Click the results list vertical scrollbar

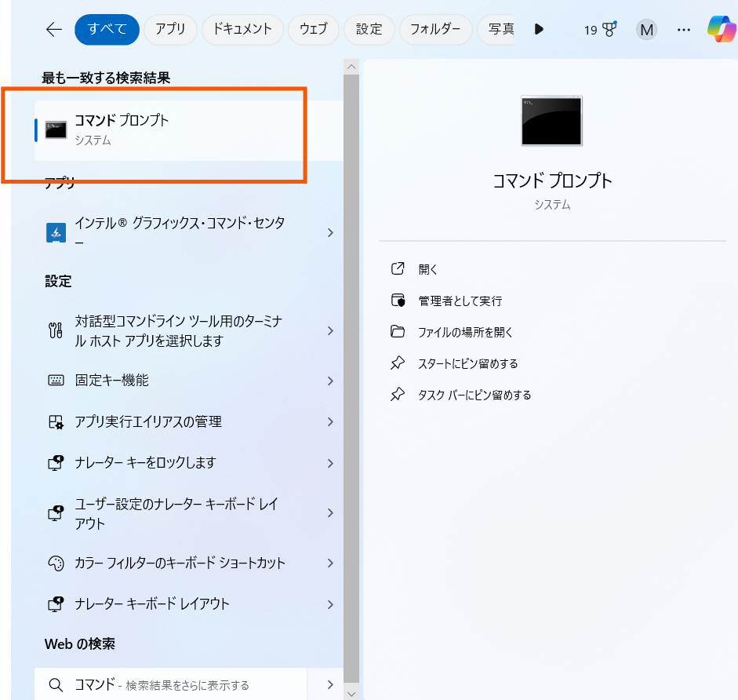pyautogui.click(x=351, y=353)
